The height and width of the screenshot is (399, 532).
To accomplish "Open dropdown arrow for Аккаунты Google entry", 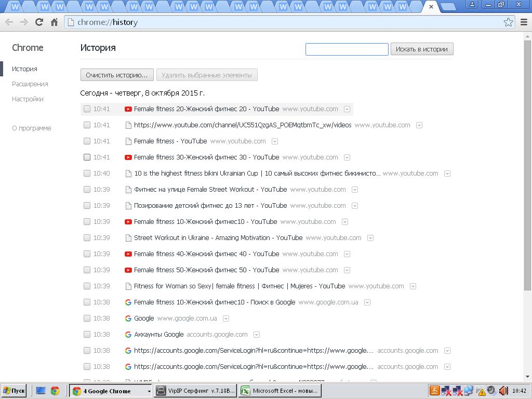I will point(257,335).
